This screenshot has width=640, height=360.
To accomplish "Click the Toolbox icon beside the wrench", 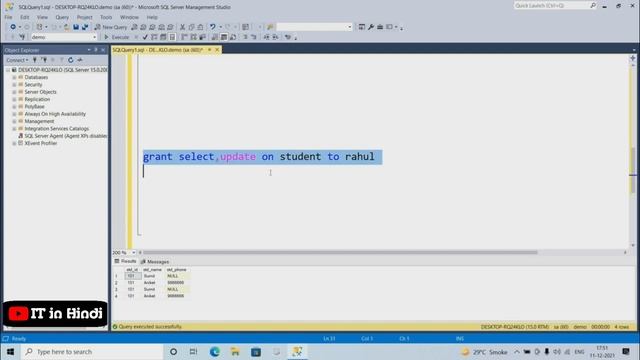I will (x=380, y=27).
